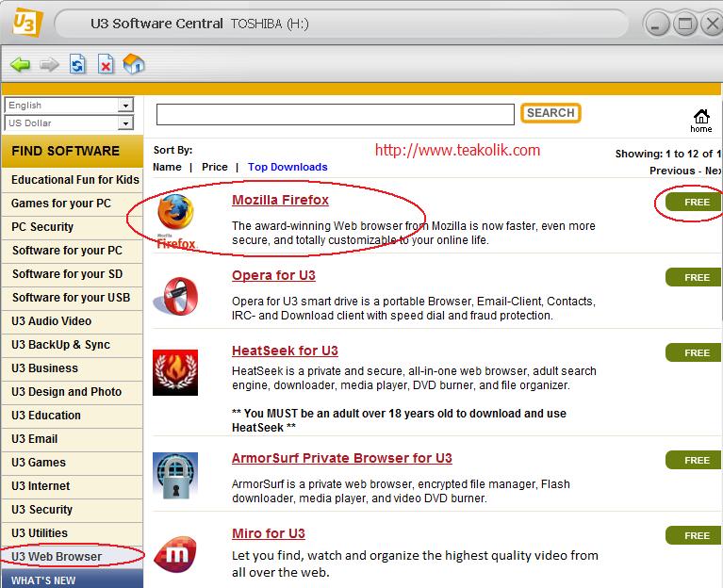Click the toolbar Home house icon
This screenshot has width=723, height=588.
click(x=134, y=63)
